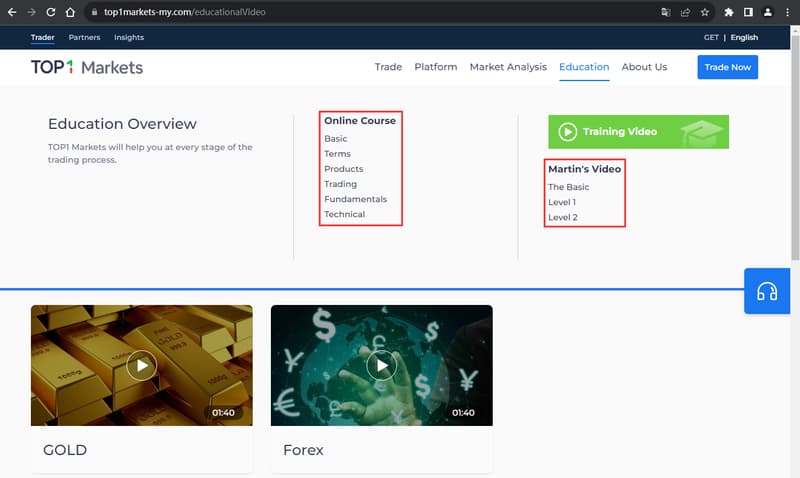Play the Forex video

pos(382,365)
